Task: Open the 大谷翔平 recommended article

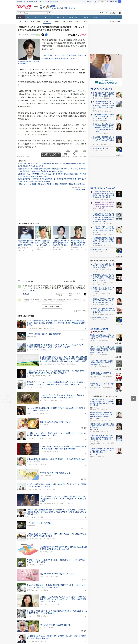Action: pos(56,560)
